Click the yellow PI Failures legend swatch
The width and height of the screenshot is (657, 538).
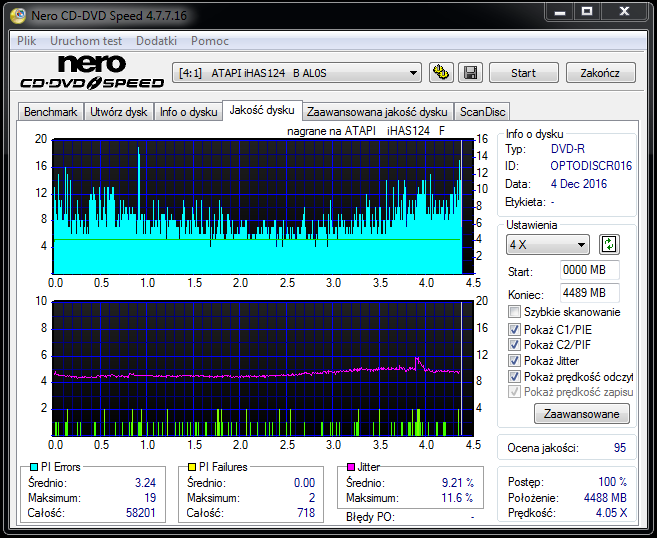coord(192,467)
